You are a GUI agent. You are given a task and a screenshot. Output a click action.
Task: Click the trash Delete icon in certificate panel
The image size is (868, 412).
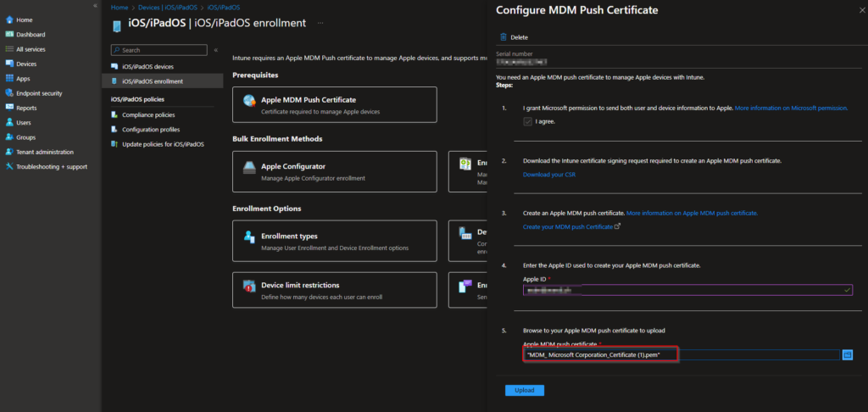tap(504, 37)
